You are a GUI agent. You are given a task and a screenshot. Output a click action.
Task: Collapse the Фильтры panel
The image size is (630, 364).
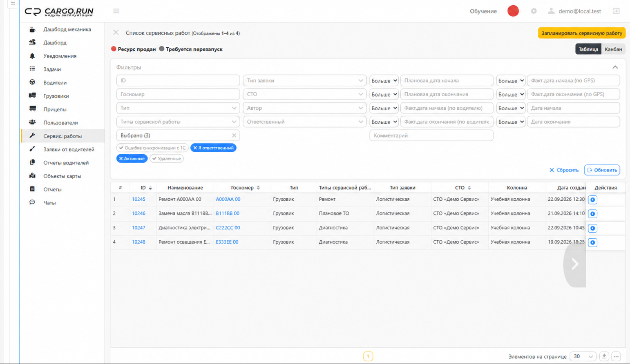[x=615, y=67]
